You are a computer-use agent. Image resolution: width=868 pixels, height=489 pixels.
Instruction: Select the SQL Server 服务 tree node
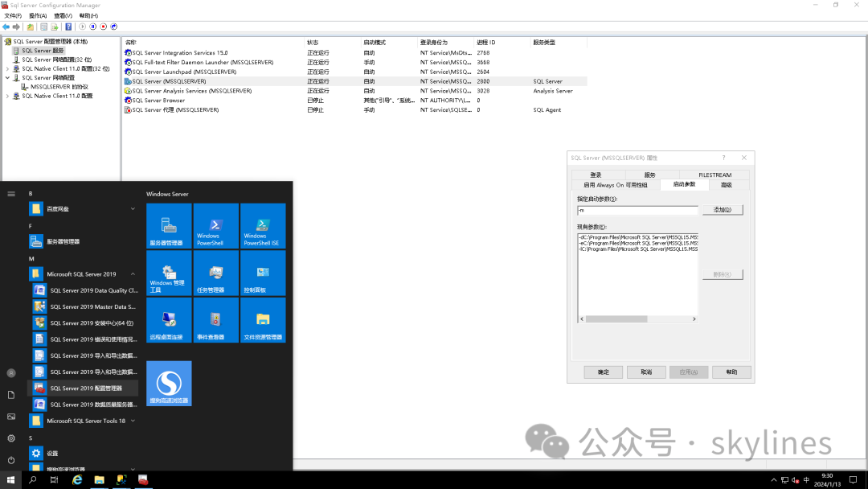(x=43, y=51)
